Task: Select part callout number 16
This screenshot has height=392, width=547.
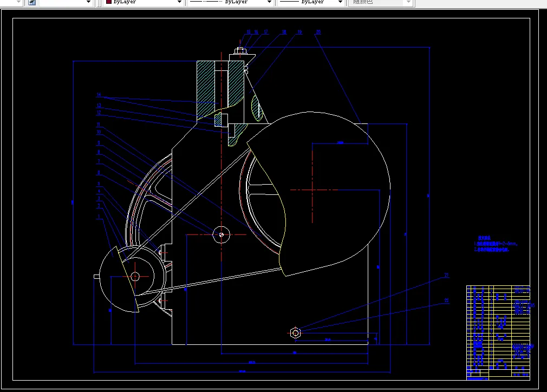Action: (x=256, y=32)
